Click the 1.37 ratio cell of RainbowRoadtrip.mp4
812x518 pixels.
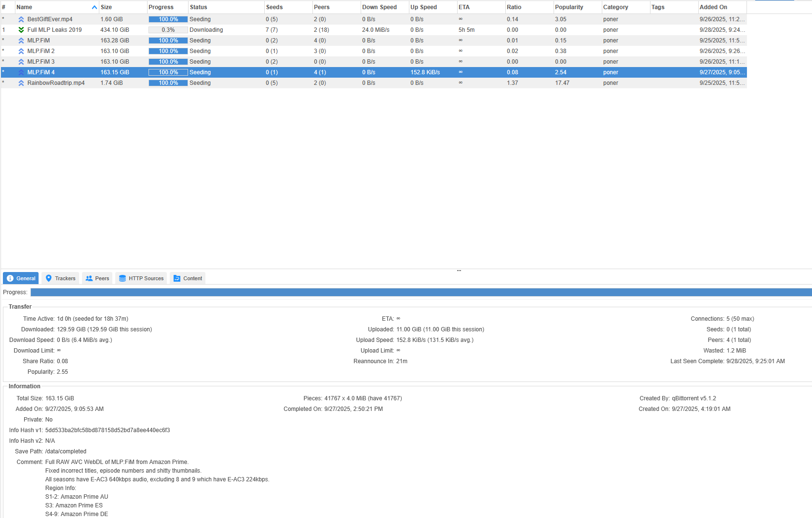[x=512, y=83]
